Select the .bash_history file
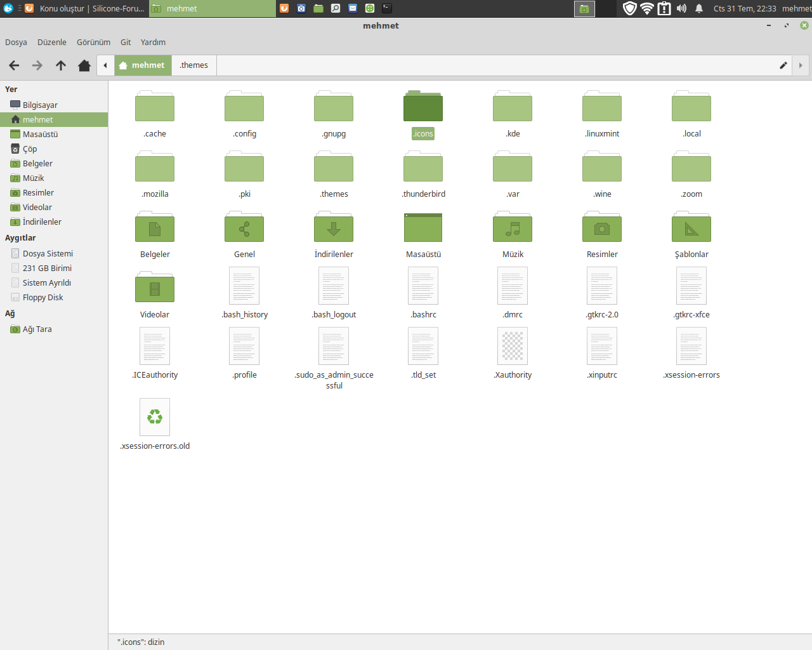Image resolution: width=812 pixels, height=650 pixels. (x=244, y=286)
